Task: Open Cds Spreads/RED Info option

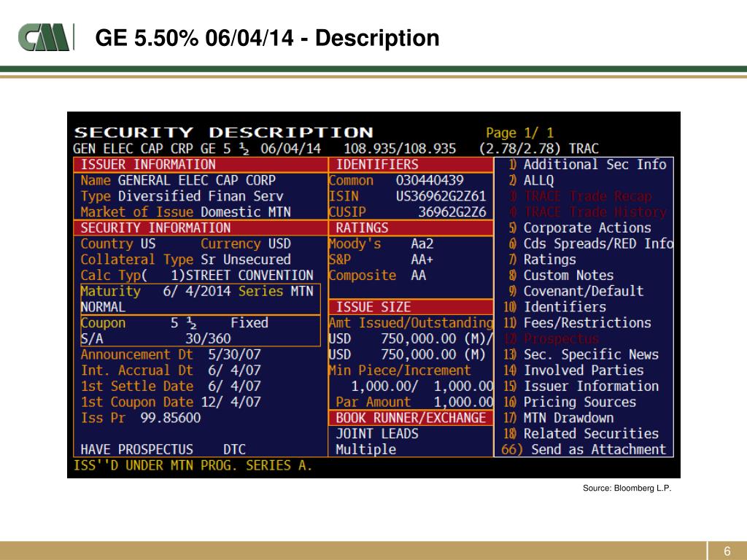Action: (591, 244)
